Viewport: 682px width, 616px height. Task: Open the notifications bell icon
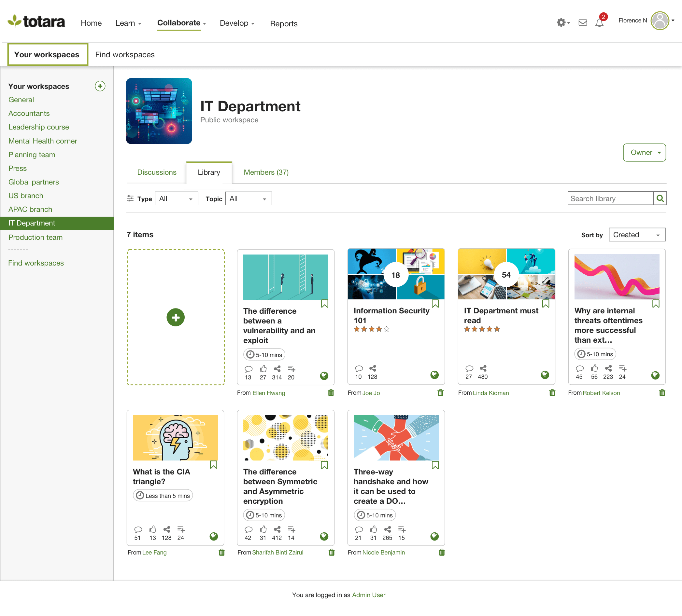[599, 23]
